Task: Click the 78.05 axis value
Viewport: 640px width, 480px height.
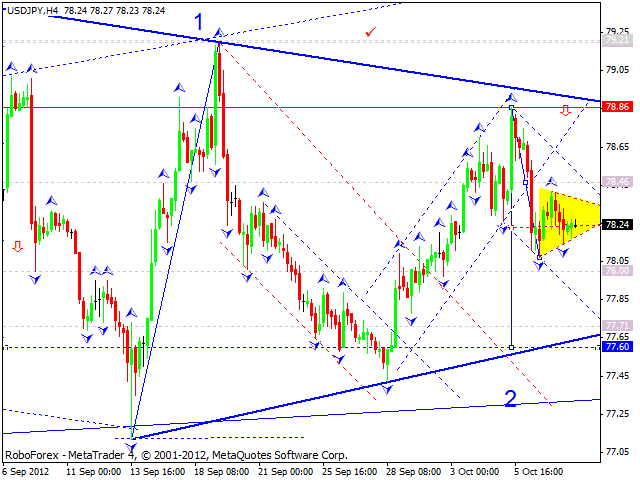Action: (x=618, y=260)
